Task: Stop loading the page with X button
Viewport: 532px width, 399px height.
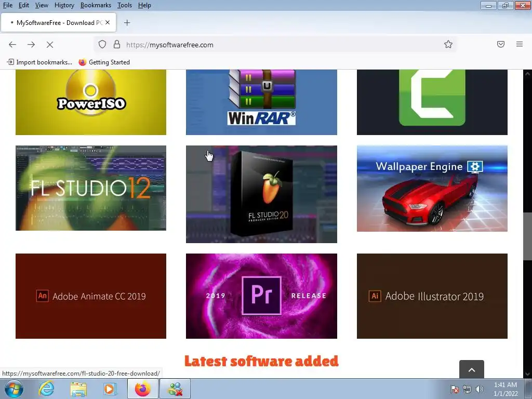Action: (50, 45)
